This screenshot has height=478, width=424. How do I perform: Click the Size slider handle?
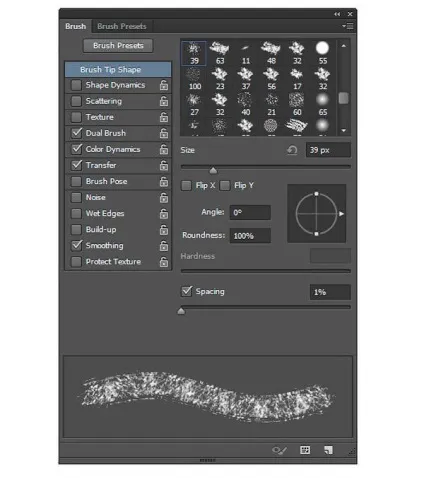(x=213, y=171)
